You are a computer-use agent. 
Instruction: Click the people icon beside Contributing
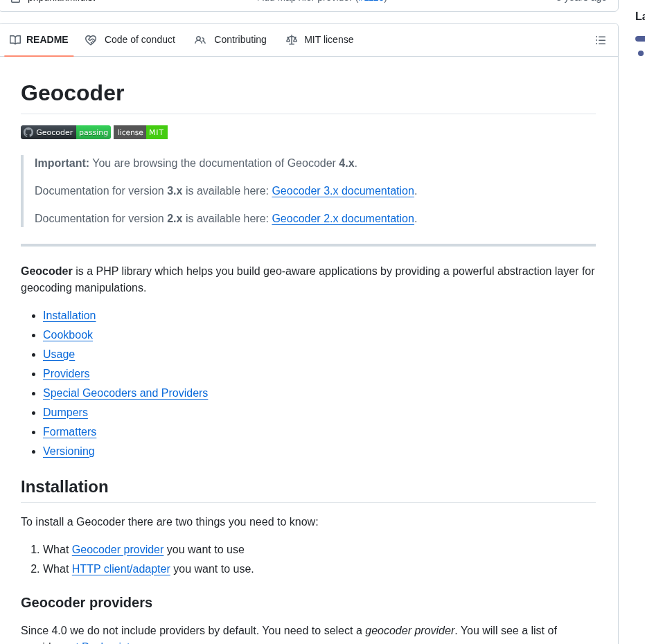[200, 40]
